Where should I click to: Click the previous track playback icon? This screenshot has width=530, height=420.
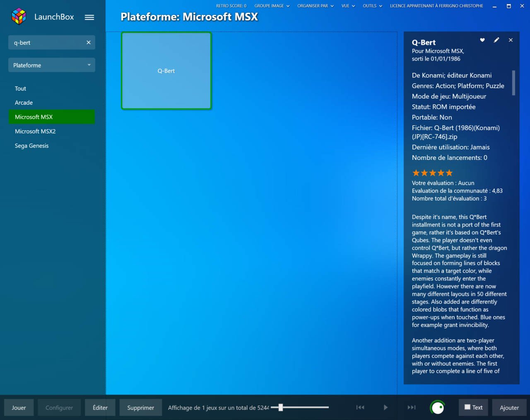360,408
